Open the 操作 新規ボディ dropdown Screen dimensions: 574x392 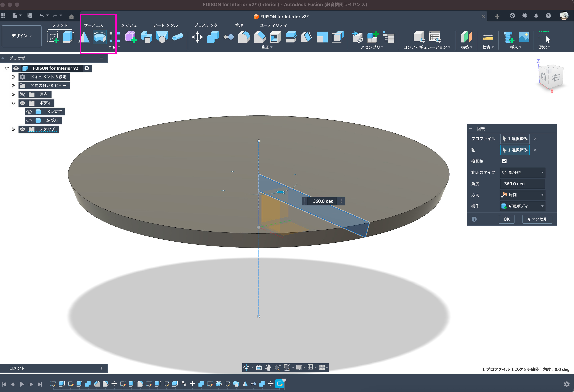(x=523, y=206)
